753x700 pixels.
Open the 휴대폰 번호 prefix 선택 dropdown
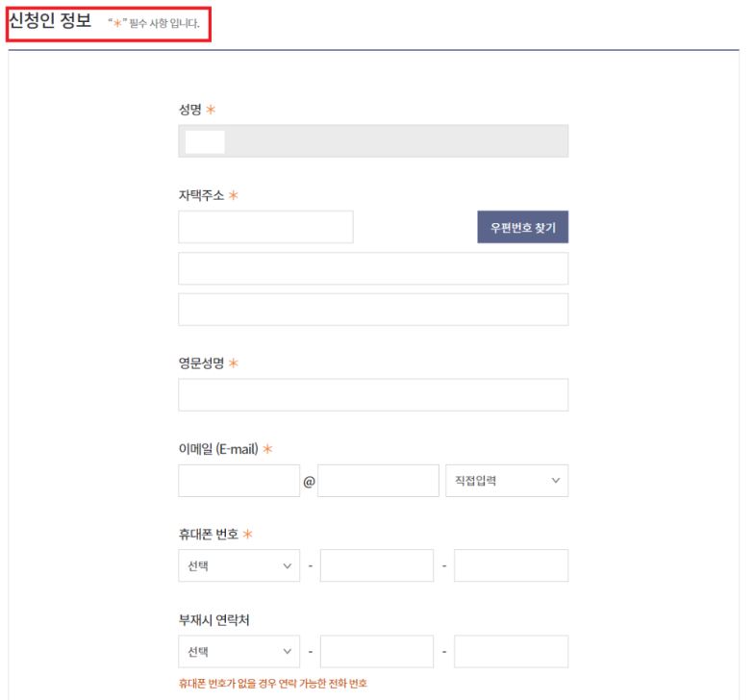[x=238, y=565]
